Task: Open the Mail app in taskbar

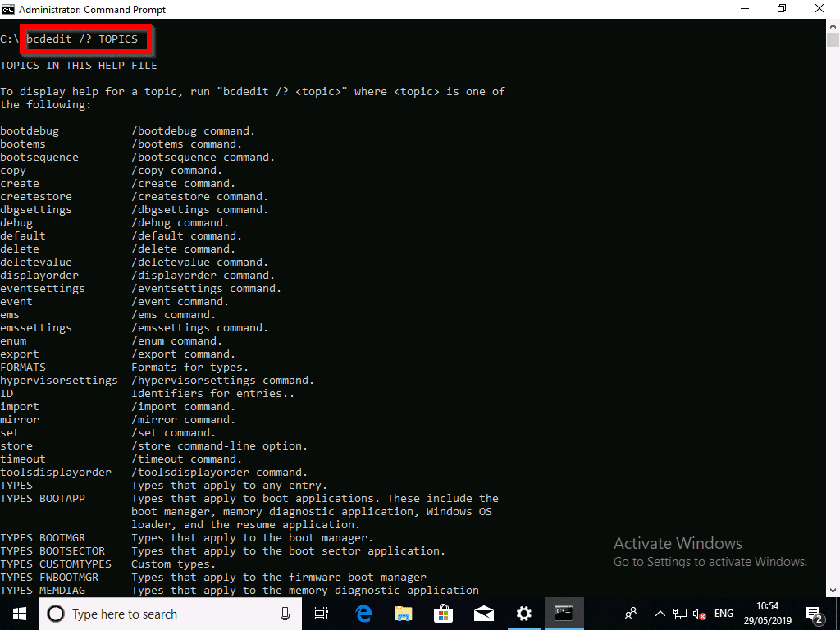Action: [x=483, y=613]
